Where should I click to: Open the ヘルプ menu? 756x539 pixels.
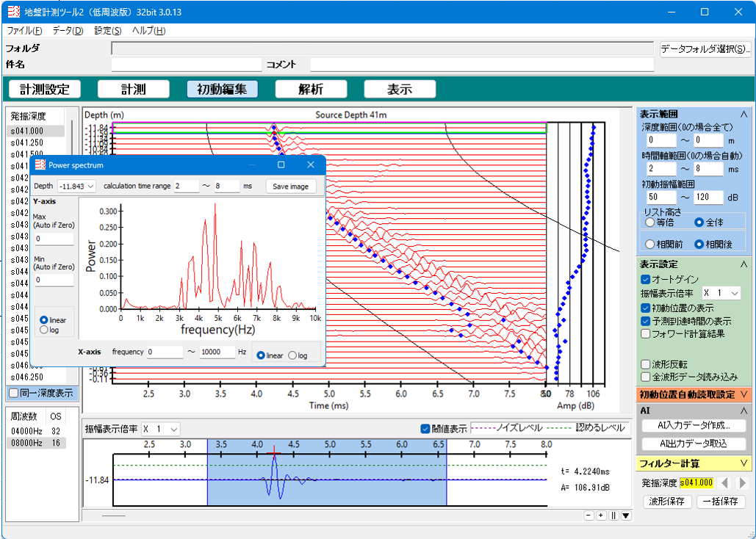(148, 30)
